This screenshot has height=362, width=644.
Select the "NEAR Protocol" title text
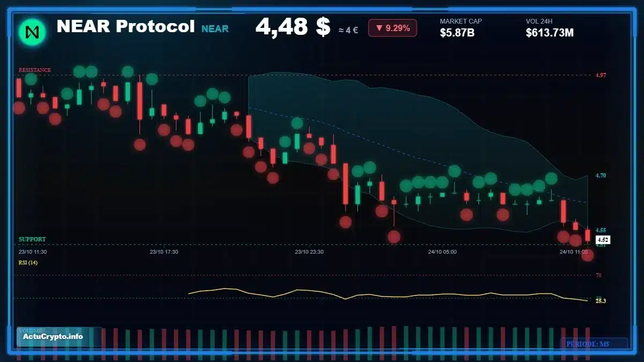pyautogui.click(x=126, y=26)
